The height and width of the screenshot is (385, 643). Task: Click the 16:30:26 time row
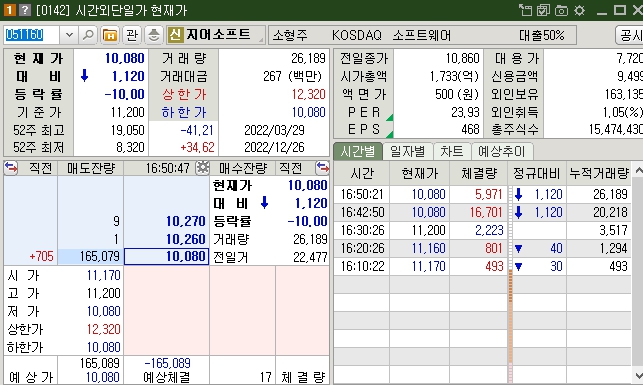(482, 230)
